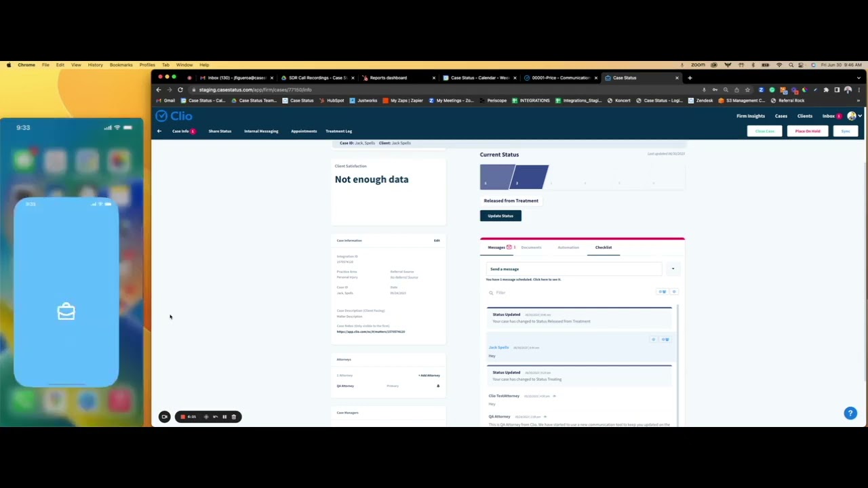
Task: Pause the screen recording
Action: pyautogui.click(x=224, y=417)
